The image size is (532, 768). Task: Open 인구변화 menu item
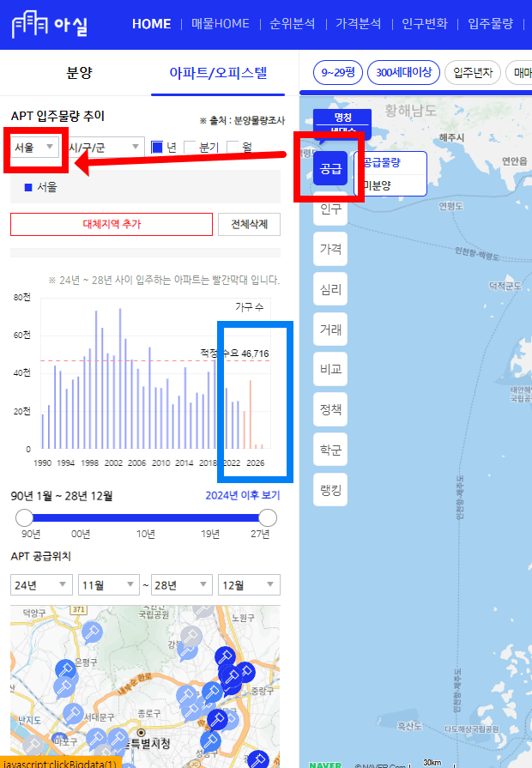pyautogui.click(x=425, y=23)
